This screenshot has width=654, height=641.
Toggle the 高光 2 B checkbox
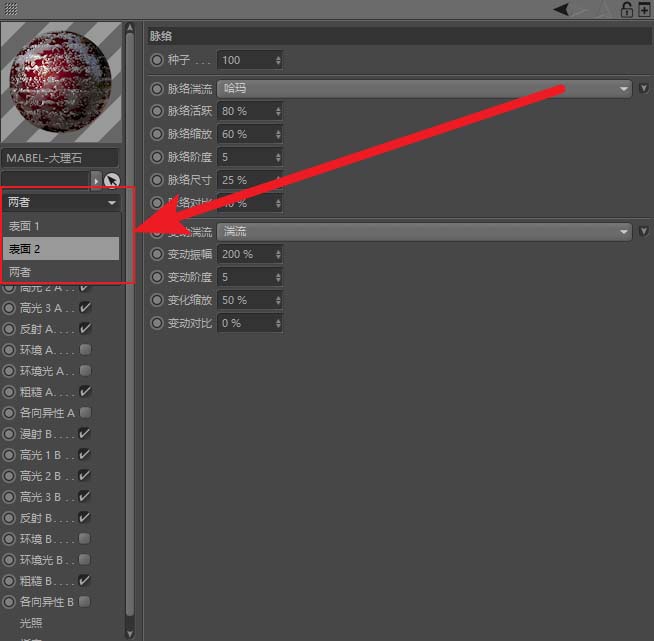point(84,475)
